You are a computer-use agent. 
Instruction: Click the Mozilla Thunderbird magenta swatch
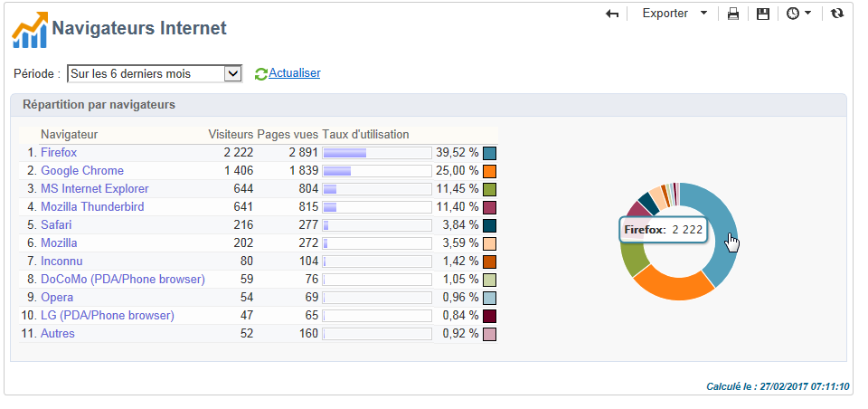489,207
